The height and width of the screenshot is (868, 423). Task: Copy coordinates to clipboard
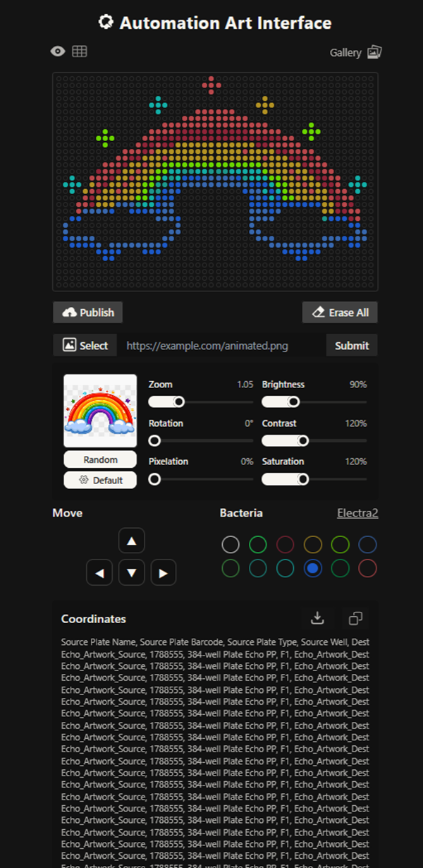click(356, 618)
